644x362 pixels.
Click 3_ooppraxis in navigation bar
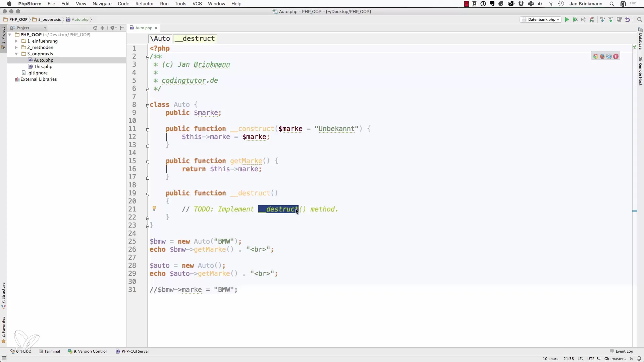coord(47,19)
